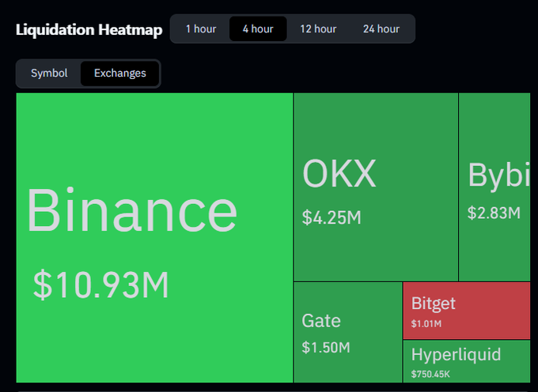Click the $2.83M Bybit value
538x392 pixels.
point(494,213)
